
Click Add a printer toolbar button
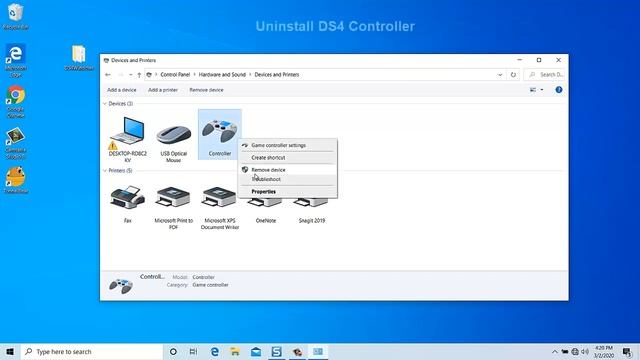[163, 90]
